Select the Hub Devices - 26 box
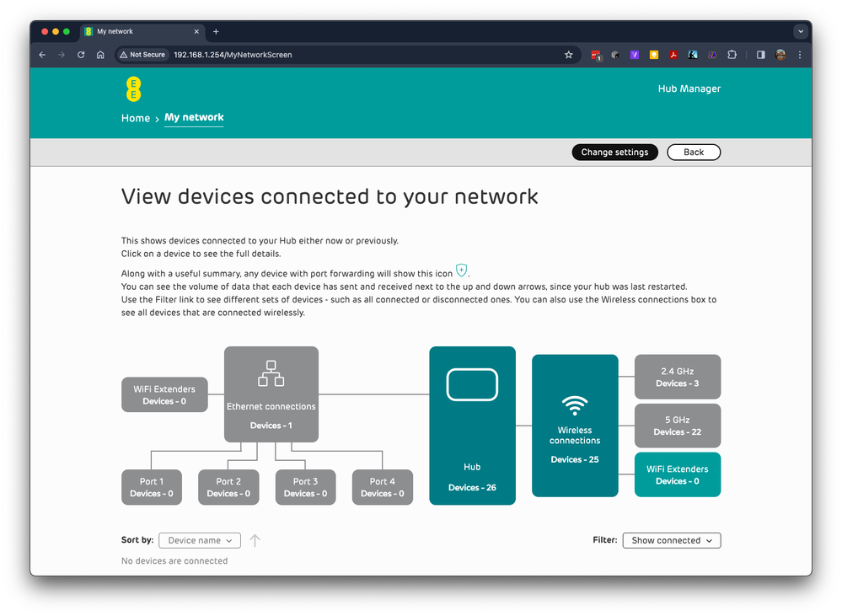Viewport: 842px width, 616px height. 472,426
